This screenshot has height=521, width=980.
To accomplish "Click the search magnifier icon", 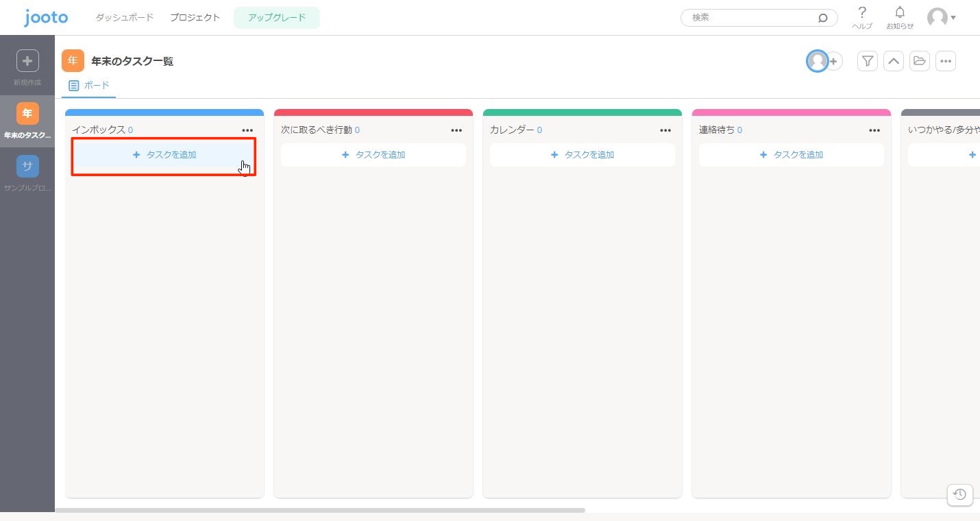I will pyautogui.click(x=823, y=18).
